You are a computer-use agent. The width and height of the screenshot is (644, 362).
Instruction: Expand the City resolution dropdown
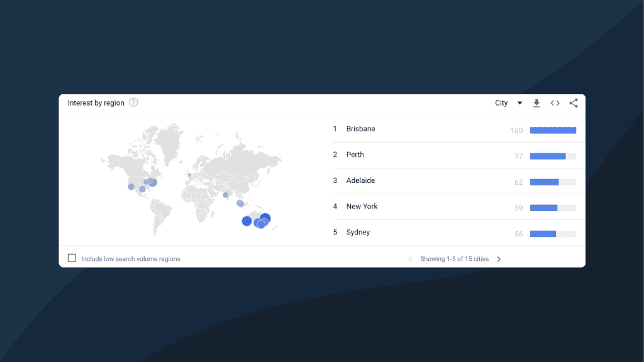508,103
